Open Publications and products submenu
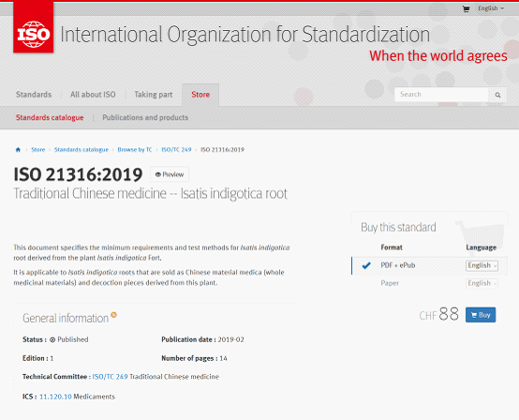The width and height of the screenshot is (519, 420). (x=145, y=117)
